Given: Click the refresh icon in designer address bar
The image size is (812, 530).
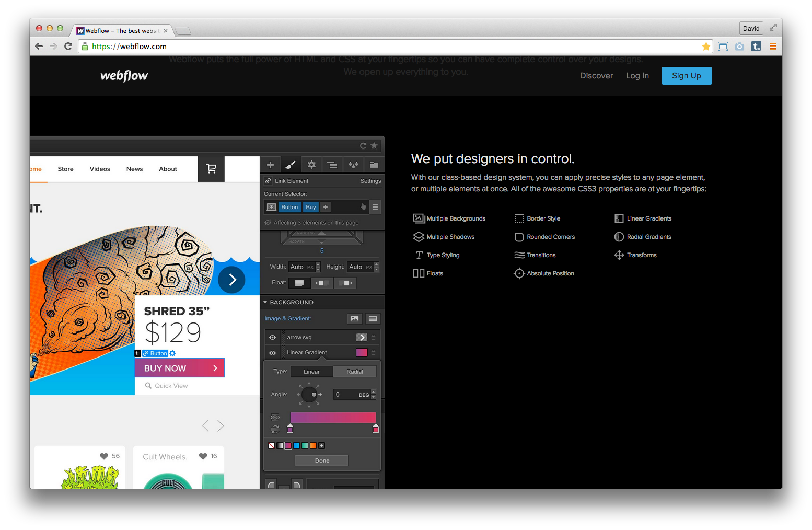Looking at the screenshot, I should tap(363, 146).
